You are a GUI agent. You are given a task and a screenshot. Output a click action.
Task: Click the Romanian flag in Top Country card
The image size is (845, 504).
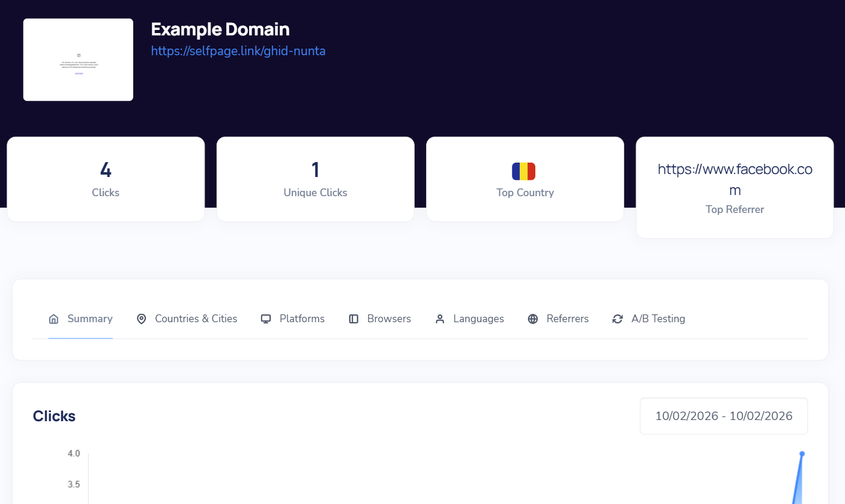(523, 172)
